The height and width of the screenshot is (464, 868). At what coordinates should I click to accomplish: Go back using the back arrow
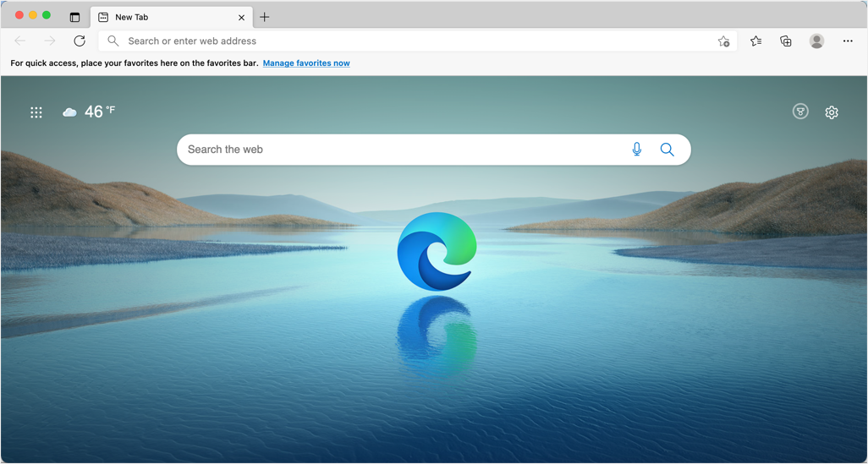coord(20,41)
